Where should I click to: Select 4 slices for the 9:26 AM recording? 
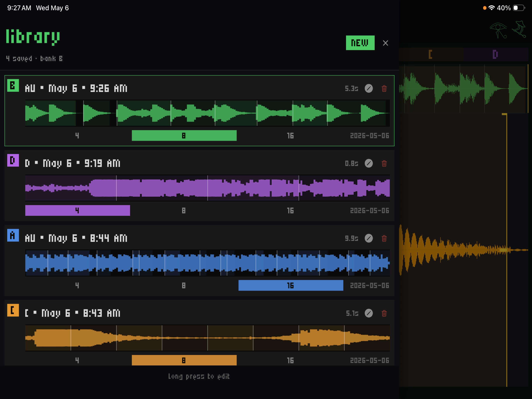coord(78,135)
